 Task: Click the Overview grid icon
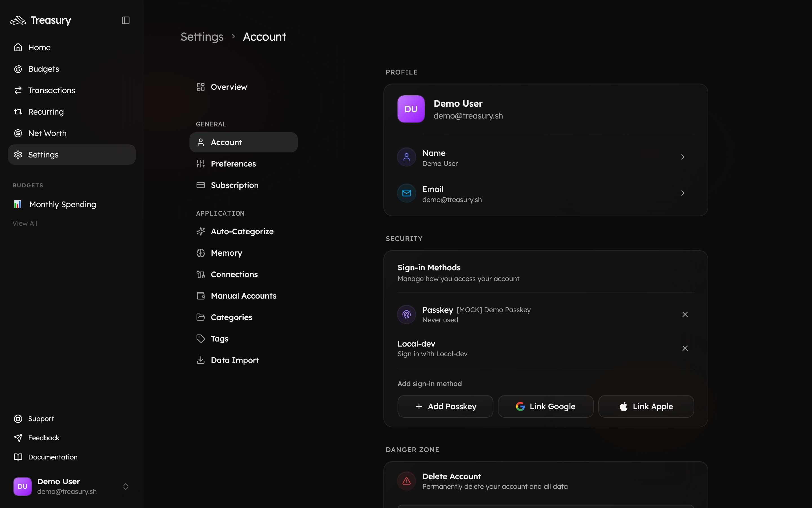coord(201,87)
